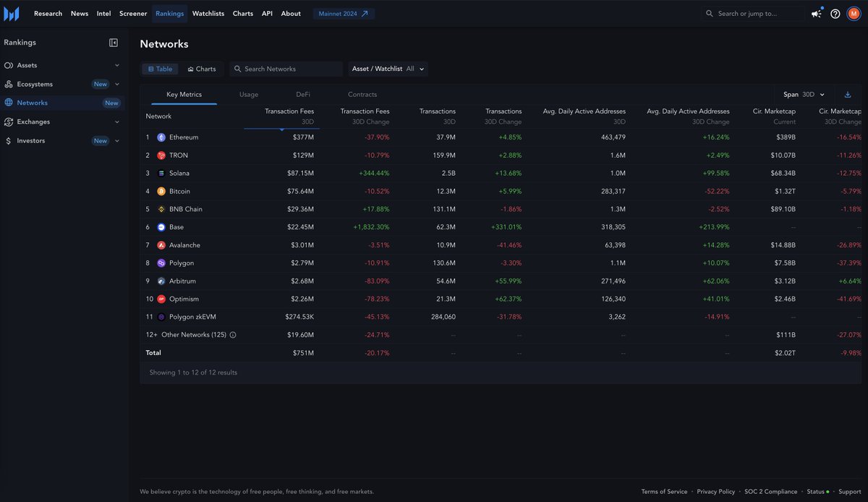Open API in the top navigation

click(268, 13)
